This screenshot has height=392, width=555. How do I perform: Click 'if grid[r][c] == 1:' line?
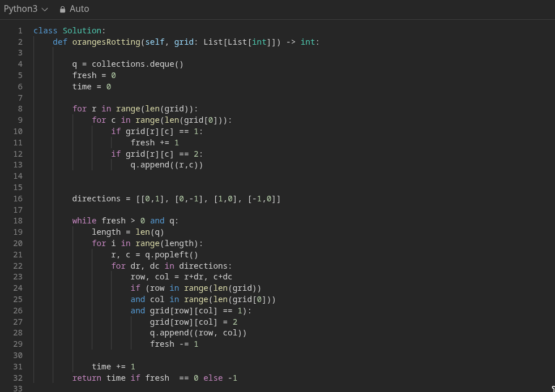pos(157,131)
